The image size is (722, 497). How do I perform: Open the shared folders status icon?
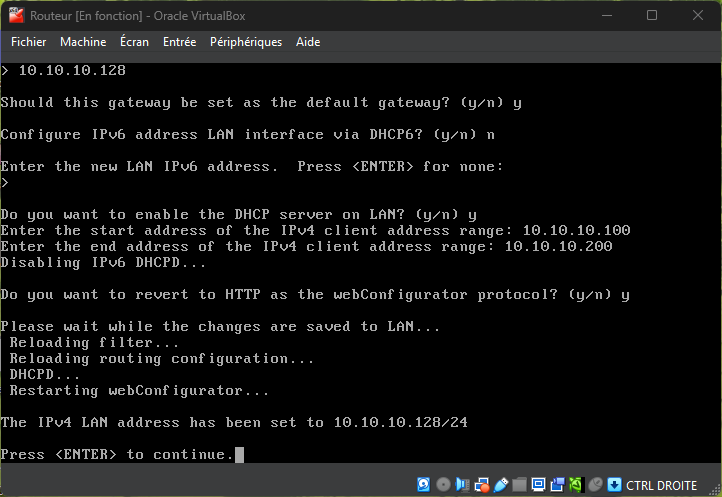tap(519, 485)
